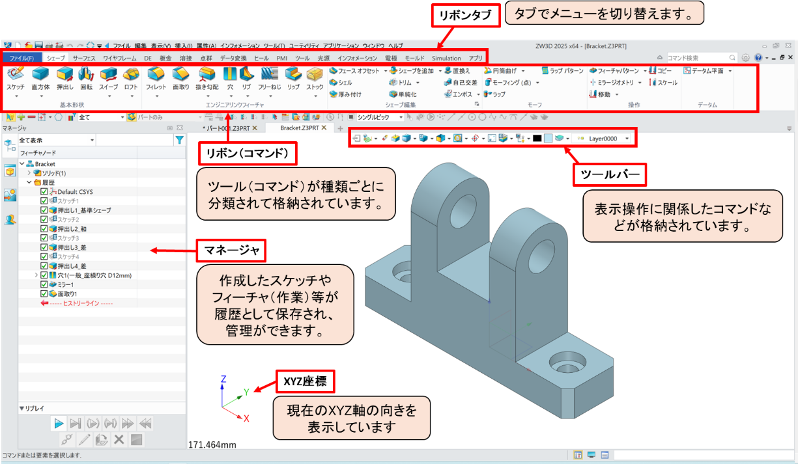Close the パート001.Z3PRT document tab

(255, 128)
